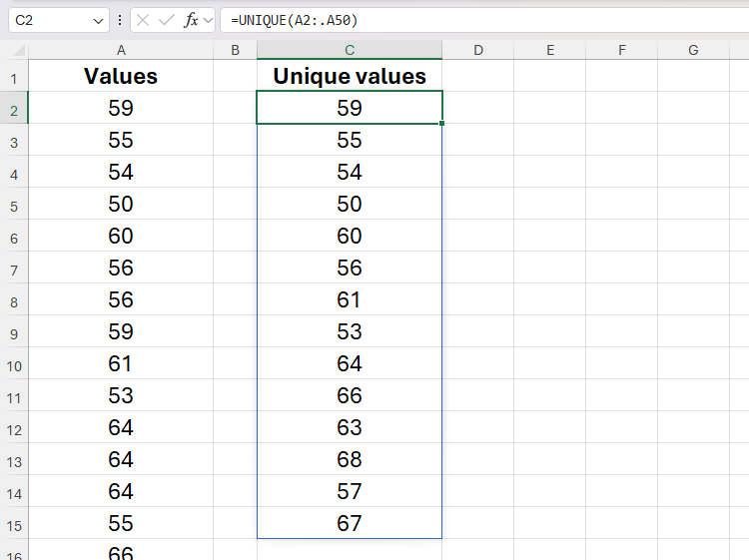Click the Enter checkmark formula icon
This screenshot has height=560, width=749.
[x=167, y=20]
